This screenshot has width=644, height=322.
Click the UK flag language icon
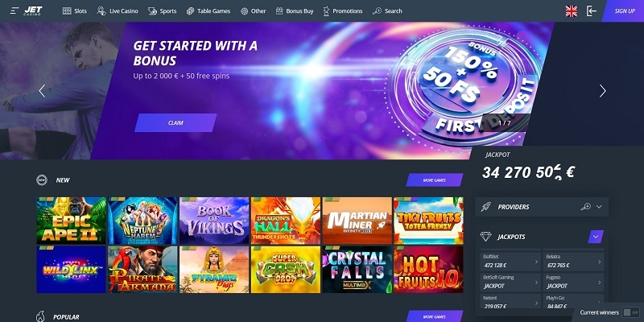(x=571, y=11)
